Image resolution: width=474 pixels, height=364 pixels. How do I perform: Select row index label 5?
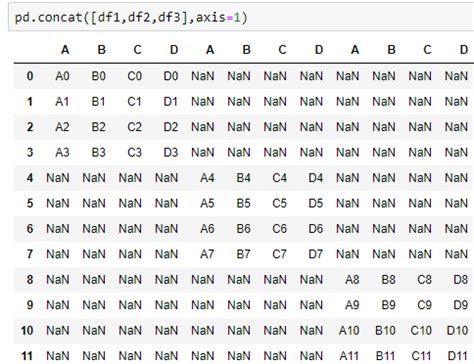(30, 203)
